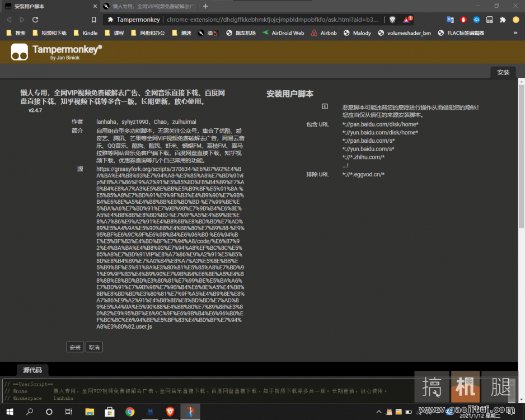Click the *://yun.baidu.com/disk/home* URL entry
This screenshot has width=525, height=420.
380,132
